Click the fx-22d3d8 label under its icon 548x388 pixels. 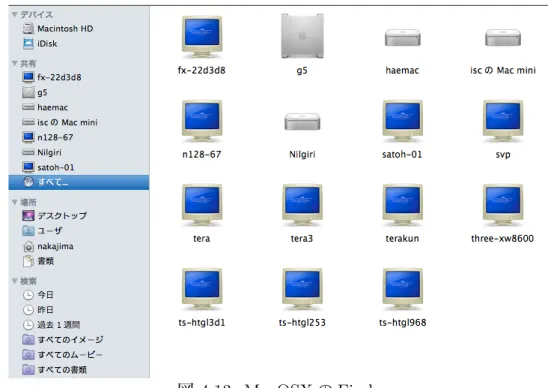point(202,70)
